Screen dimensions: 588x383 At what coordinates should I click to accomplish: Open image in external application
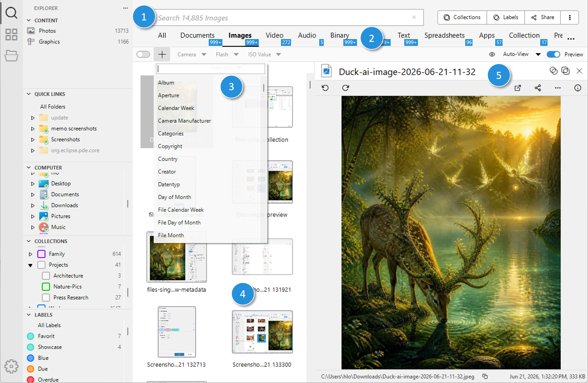point(517,88)
